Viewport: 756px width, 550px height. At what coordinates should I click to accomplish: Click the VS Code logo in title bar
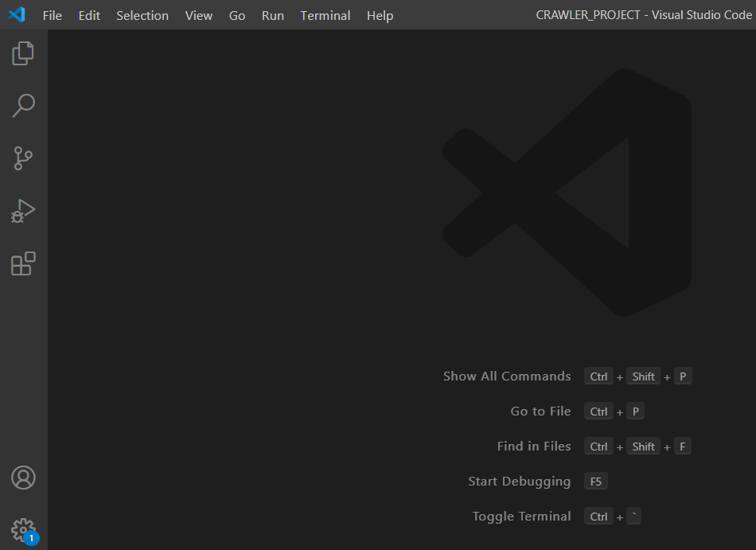17,15
